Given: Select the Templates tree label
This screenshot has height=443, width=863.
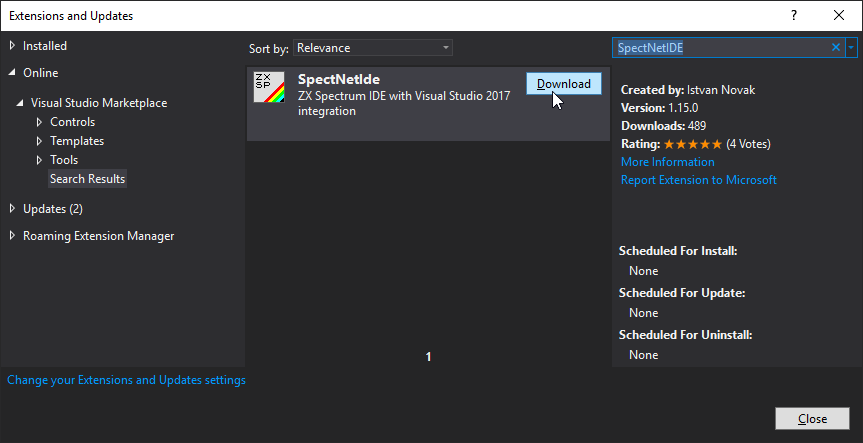Looking at the screenshot, I should click(77, 141).
